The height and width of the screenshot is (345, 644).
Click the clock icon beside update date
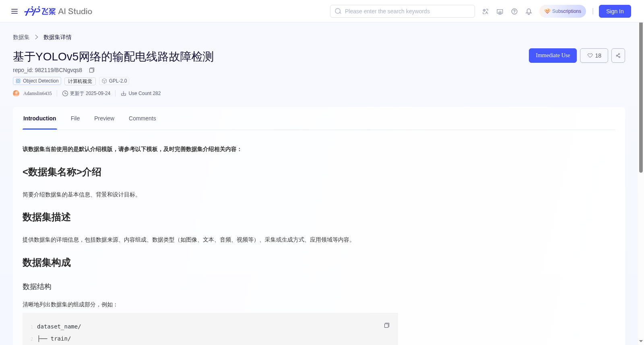click(65, 93)
